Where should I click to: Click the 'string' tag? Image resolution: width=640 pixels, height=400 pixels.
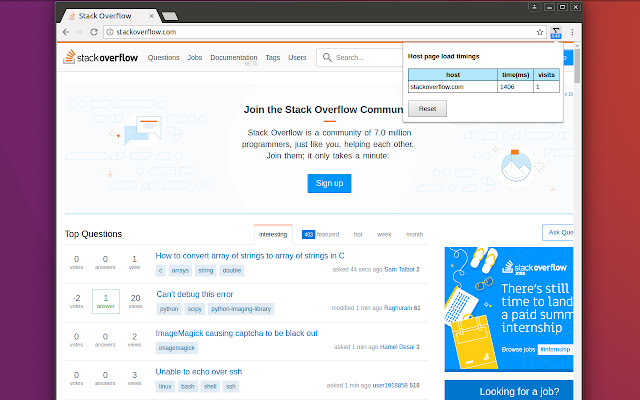click(x=206, y=270)
